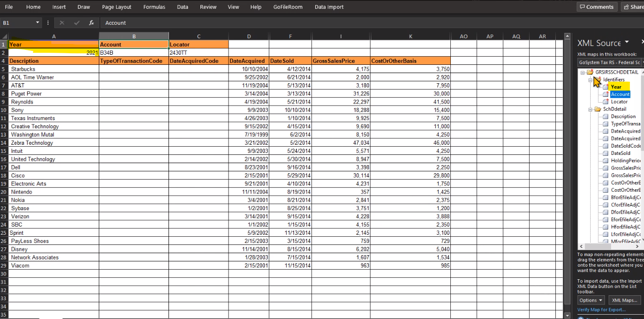Click the worksheet vertical scrollbar up arrow
Screen dimensions: 644x319
pyautogui.click(x=568, y=36)
